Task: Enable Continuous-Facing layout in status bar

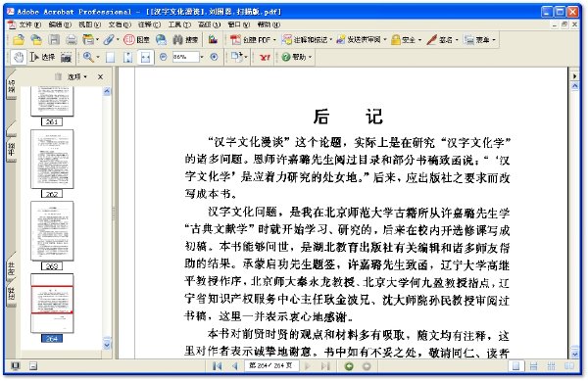Action: click(551, 366)
